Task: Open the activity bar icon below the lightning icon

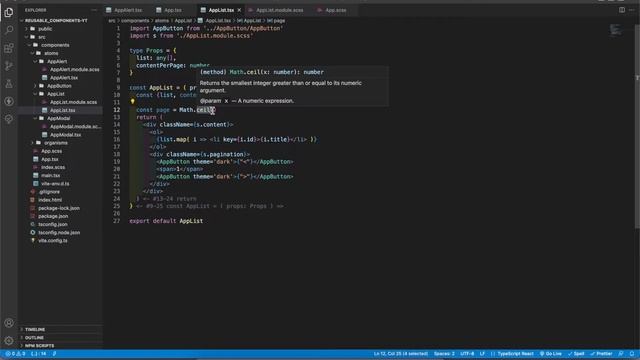Action: coord(9,119)
